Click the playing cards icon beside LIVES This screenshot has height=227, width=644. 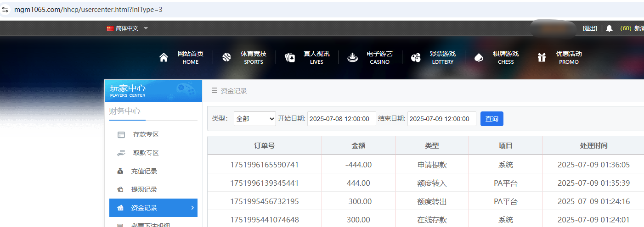(x=290, y=58)
